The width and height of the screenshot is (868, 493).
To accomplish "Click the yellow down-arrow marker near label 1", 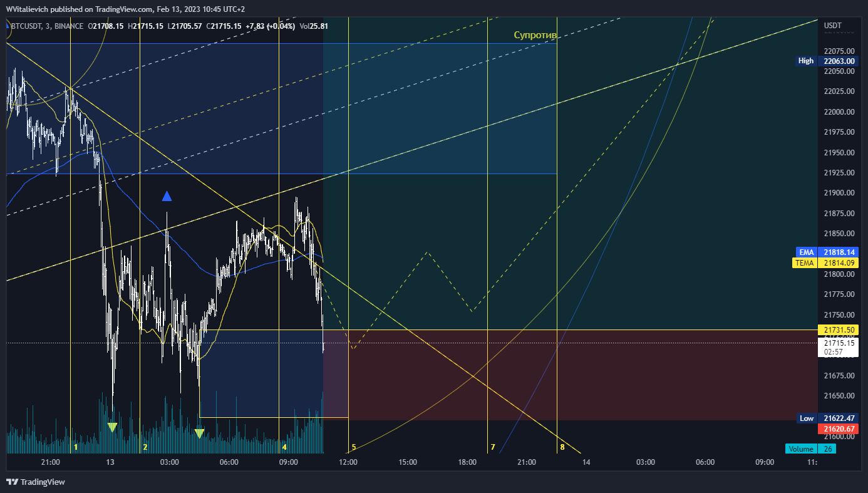I will 112,427.
